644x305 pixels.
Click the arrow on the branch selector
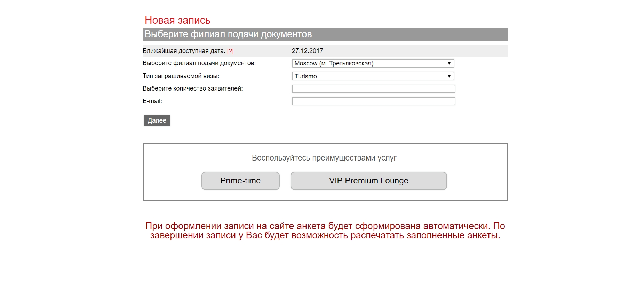point(449,63)
